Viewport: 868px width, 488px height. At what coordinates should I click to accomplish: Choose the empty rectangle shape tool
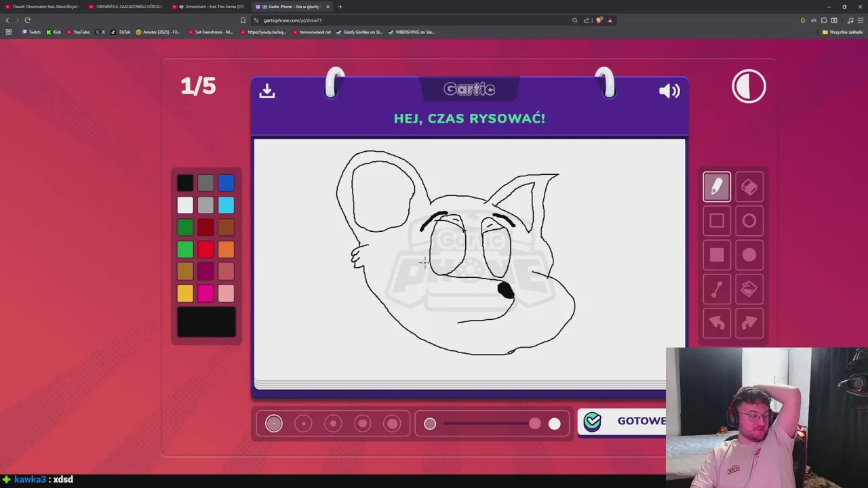click(717, 221)
